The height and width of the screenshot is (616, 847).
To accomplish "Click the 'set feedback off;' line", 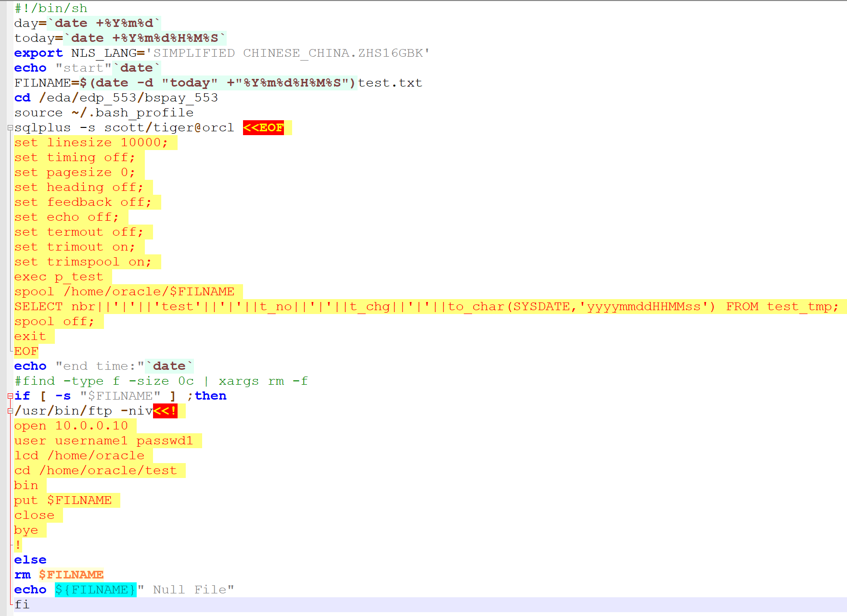I will point(83,202).
